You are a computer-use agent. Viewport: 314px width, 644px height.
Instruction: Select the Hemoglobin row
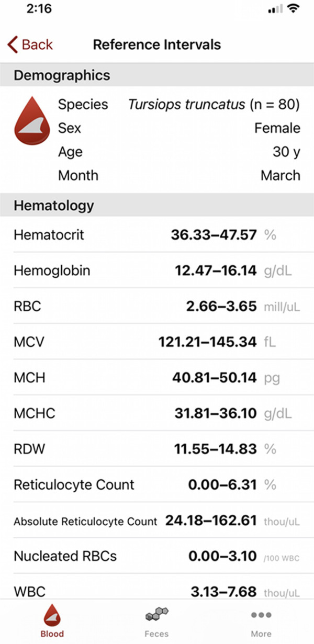(157, 270)
